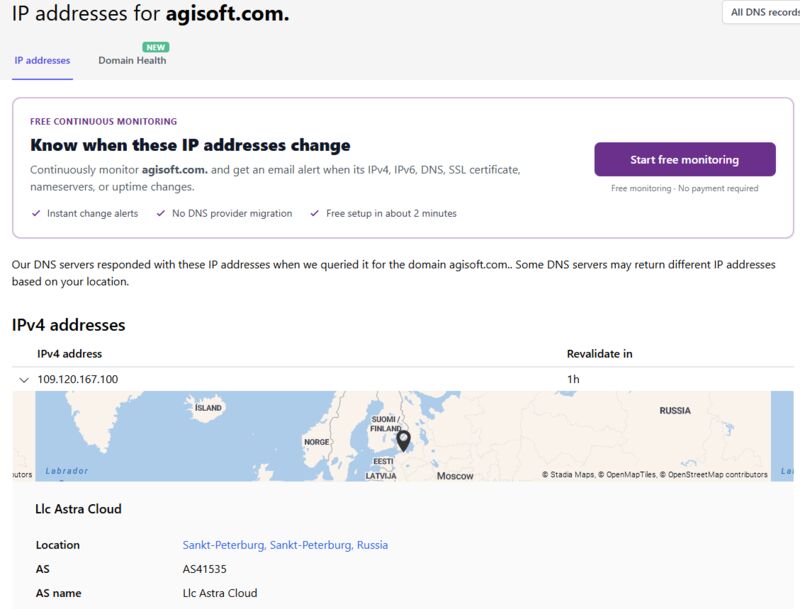This screenshot has width=800, height=609.
Task: Click the Stadia Maps attribution link
Action: coord(568,474)
